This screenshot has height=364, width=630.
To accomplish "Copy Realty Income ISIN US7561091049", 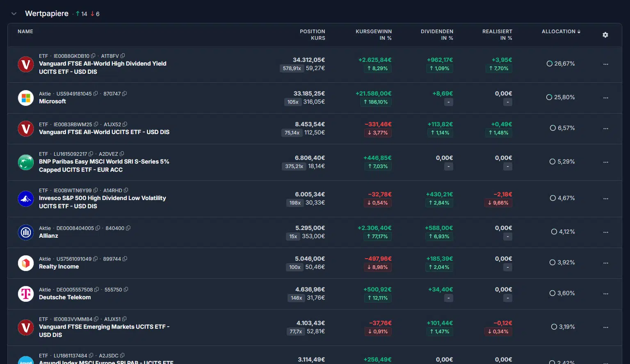I will (x=96, y=259).
